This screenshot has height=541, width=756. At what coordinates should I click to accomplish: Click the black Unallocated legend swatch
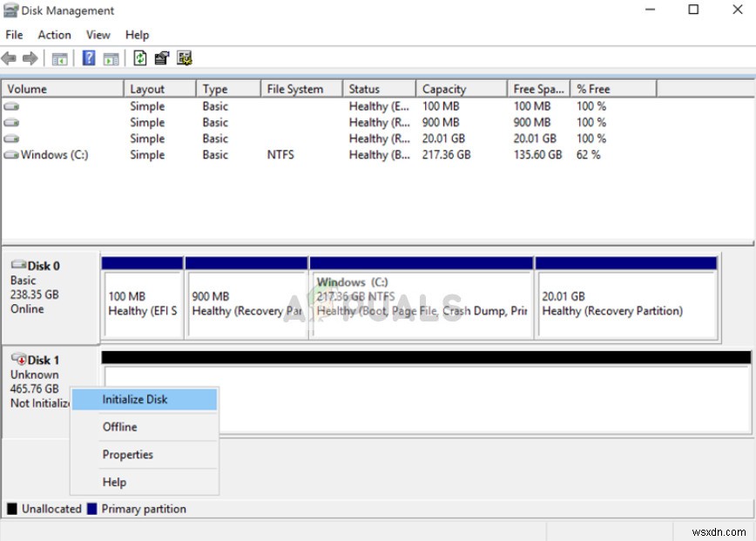12,509
